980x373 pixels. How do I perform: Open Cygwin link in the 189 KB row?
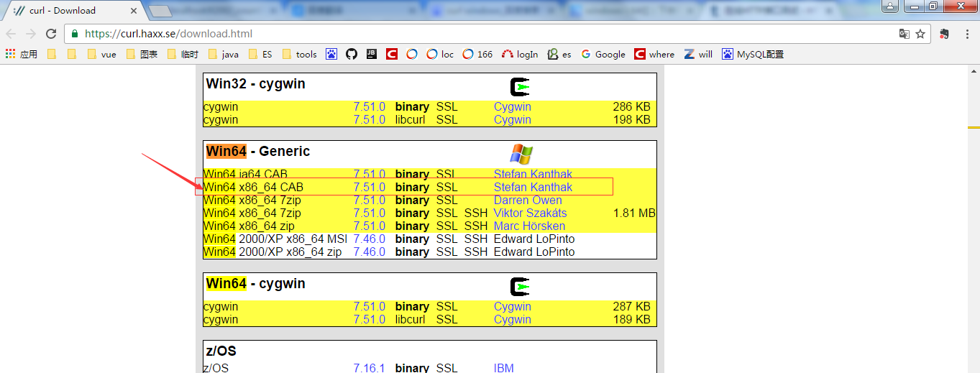pos(512,320)
